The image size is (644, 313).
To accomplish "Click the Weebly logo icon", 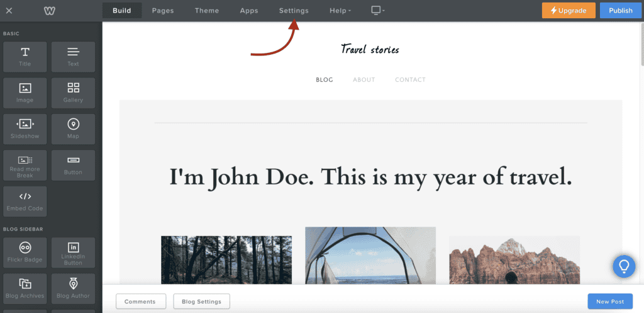I will point(50,11).
